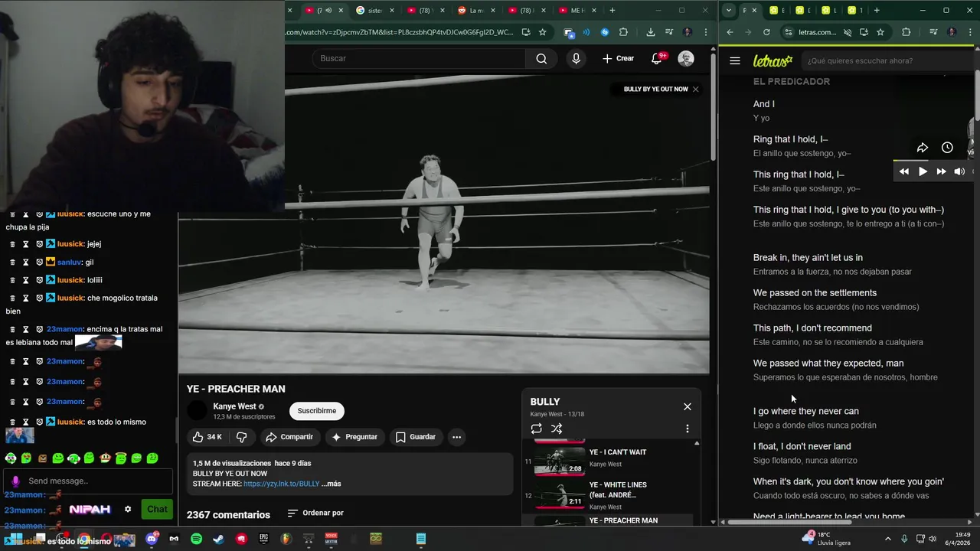Toggle site sound mute in letras address bar
This screenshot has width=980, height=551.
tap(847, 32)
